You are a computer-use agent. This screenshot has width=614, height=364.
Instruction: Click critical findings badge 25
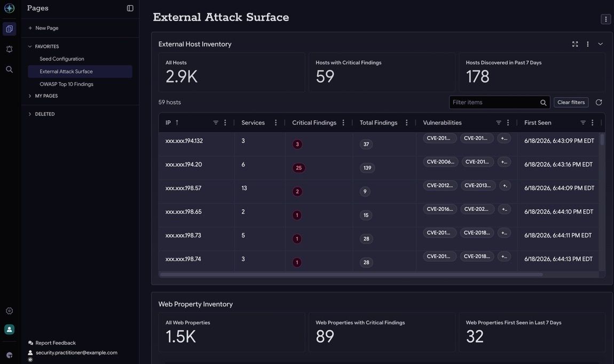coord(299,168)
